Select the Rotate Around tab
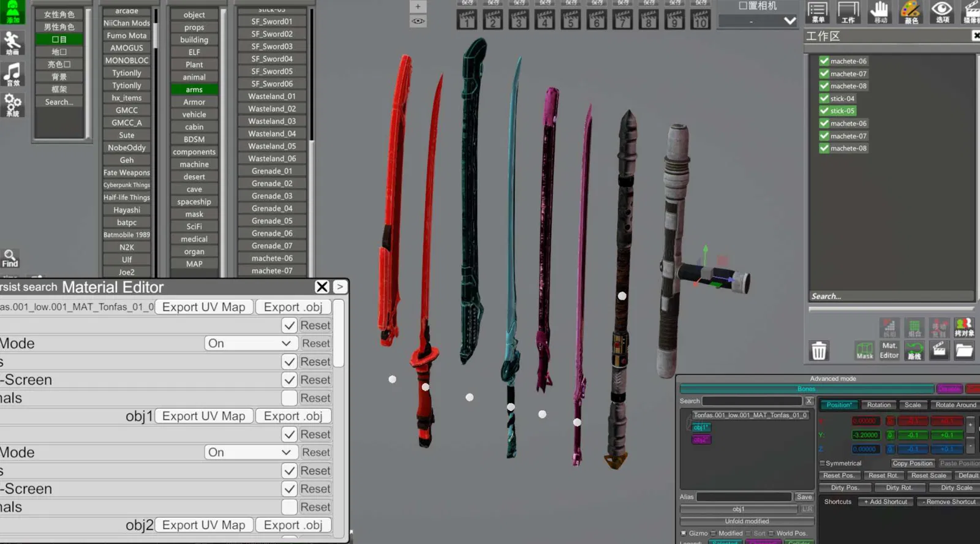980x544 pixels. [955, 405]
